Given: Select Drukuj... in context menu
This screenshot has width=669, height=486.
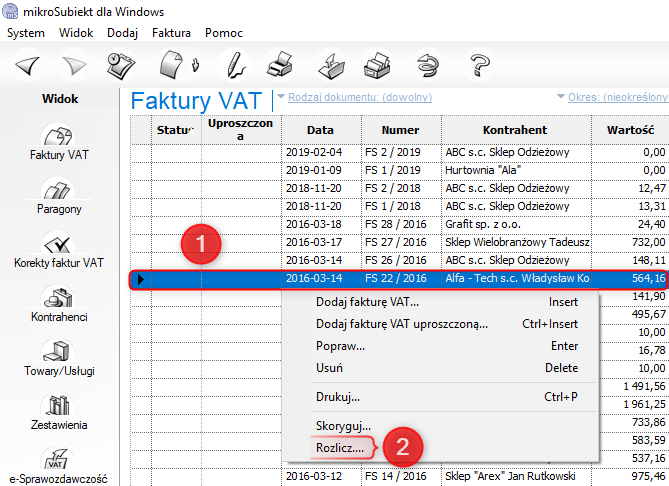Looking at the screenshot, I should coord(440,397).
